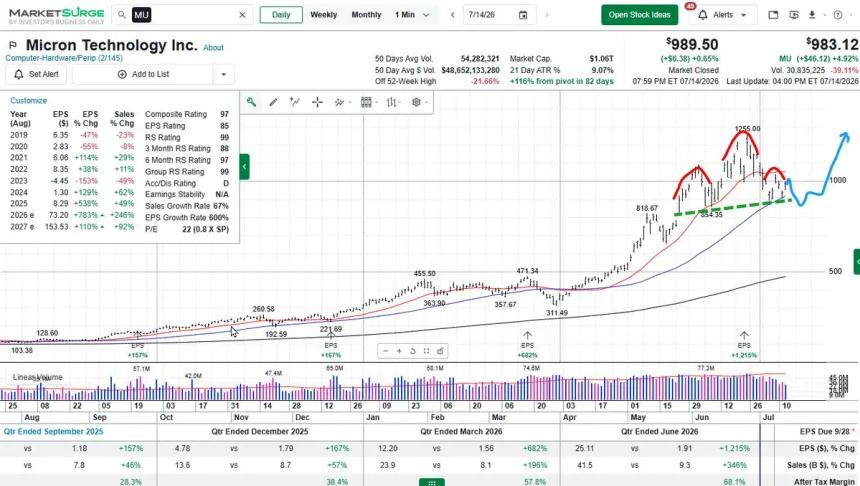The height and width of the screenshot is (486, 860).
Task: Expand the right side green panel tab
Action: [857, 262]
